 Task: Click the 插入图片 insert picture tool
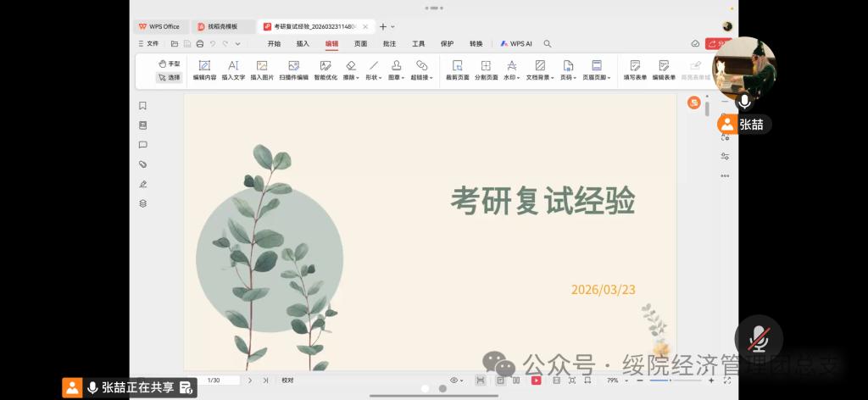coord(262,70)
